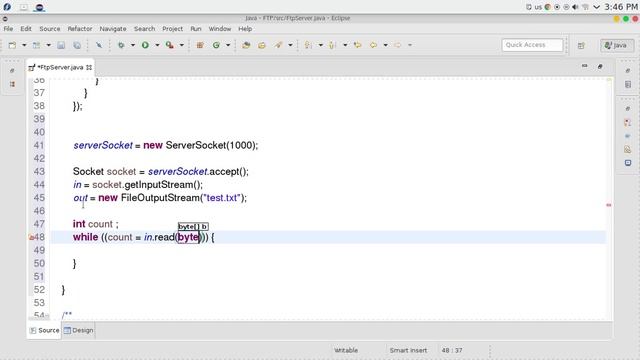Maximize the editor area
This screenshot has width=640, height=360.
[x=600, y=66]
